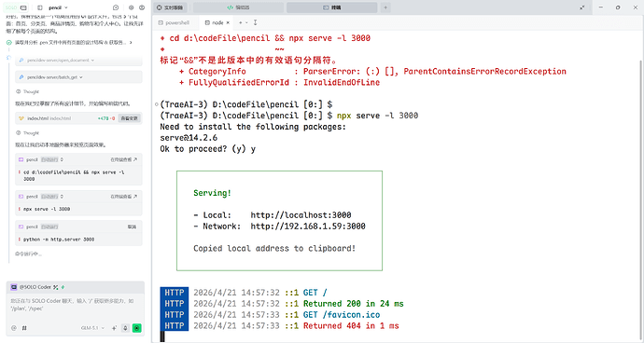The image size is (644, 343).
Task: Click the @ mention icon
Action: coord(14,328)
